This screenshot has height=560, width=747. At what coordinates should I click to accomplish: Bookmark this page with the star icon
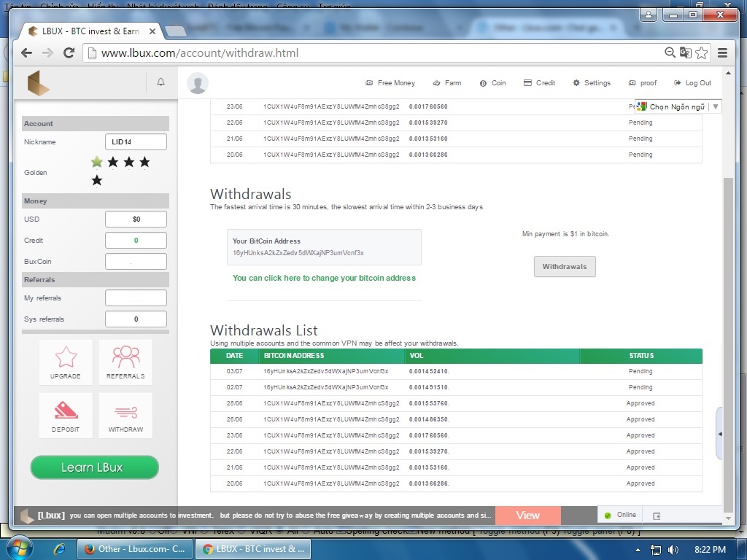[701, 52]
